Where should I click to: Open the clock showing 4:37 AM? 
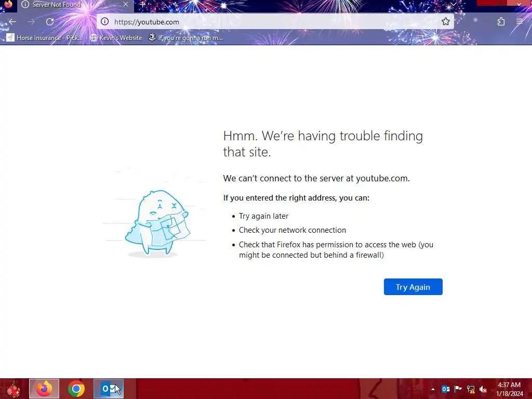click(x=510, y=389)
